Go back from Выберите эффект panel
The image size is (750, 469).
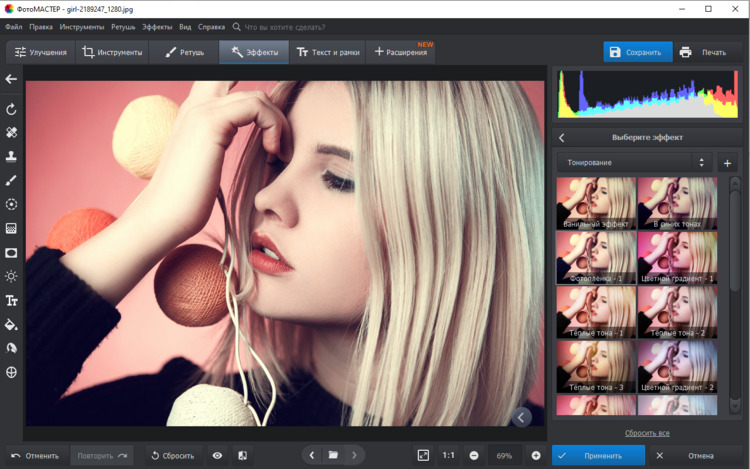(x=562, y=138)
